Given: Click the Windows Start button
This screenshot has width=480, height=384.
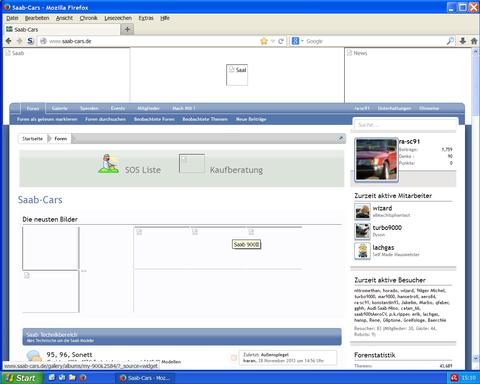Looking at the screenshot, I should [x=21, y=378].
